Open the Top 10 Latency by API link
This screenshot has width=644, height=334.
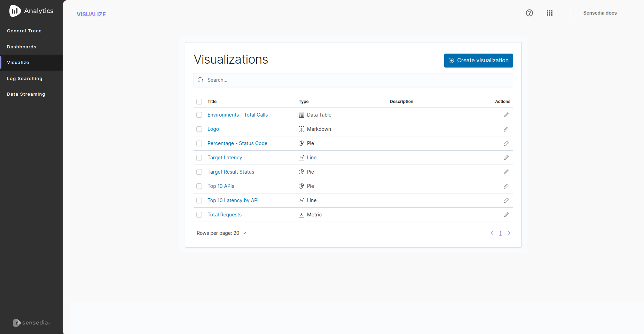pyautogui.click(x=233, y=200)
